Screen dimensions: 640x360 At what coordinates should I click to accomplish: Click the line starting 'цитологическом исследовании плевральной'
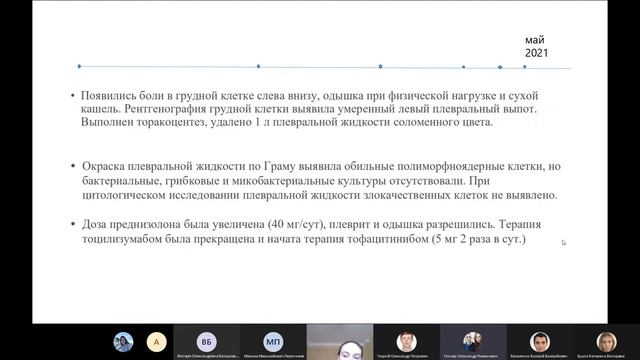pyautogui.click(x=320, y=195)
